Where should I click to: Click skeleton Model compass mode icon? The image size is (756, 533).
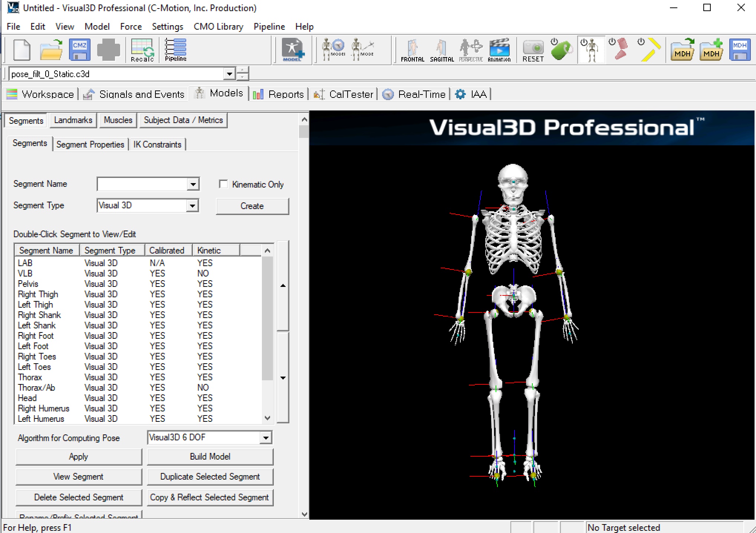pyautogui.click(x=333, y=50)
